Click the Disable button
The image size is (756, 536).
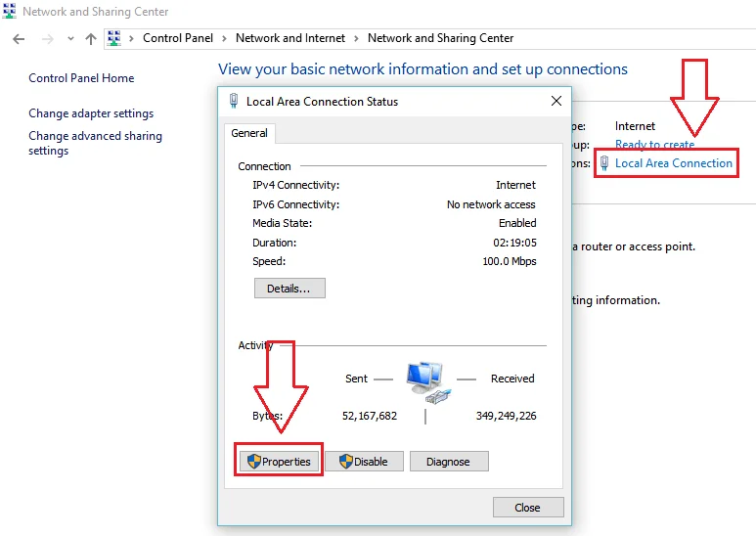click(x=364, y=462)
